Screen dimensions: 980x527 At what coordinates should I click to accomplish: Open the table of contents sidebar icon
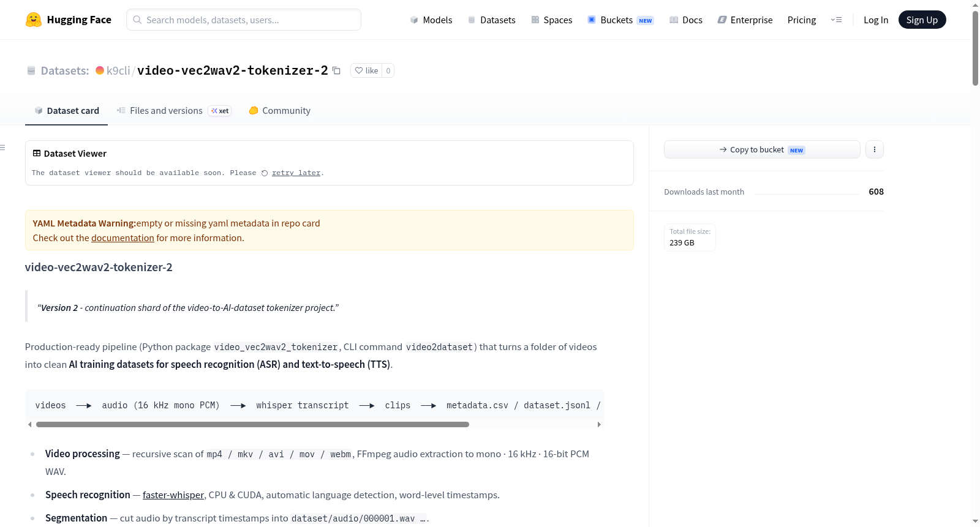pos(2,148)
